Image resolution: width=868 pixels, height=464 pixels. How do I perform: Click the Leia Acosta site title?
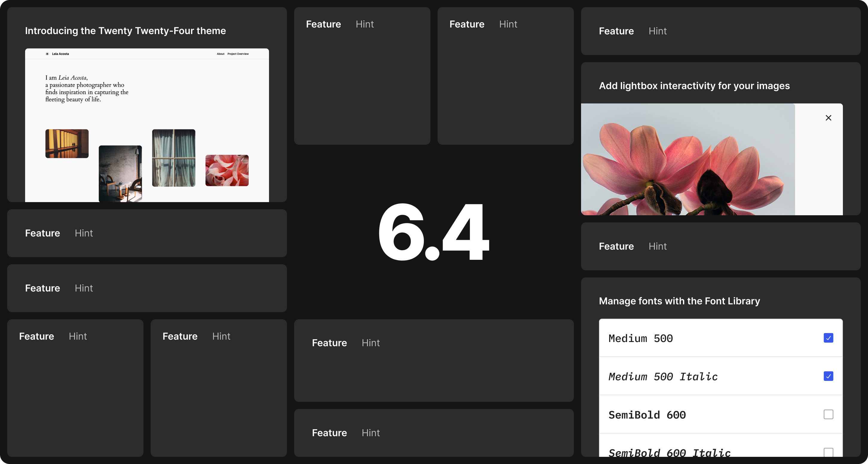point(60,54)
